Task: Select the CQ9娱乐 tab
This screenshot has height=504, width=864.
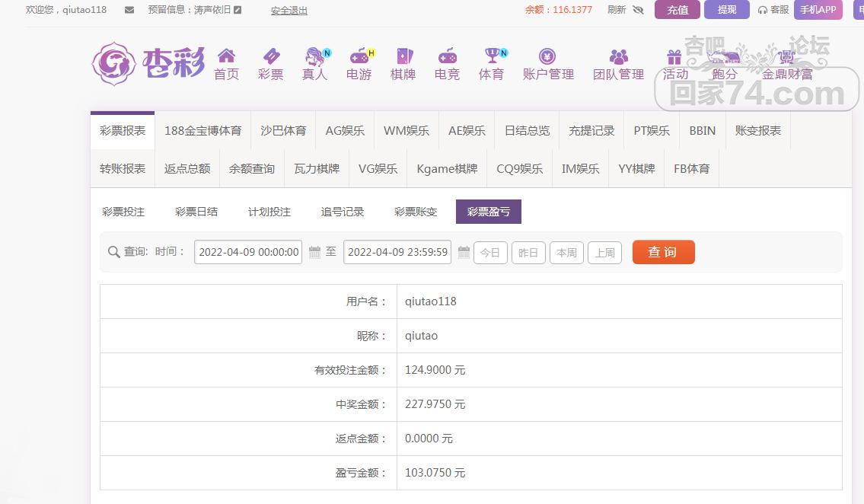Action: pos(520,168)
